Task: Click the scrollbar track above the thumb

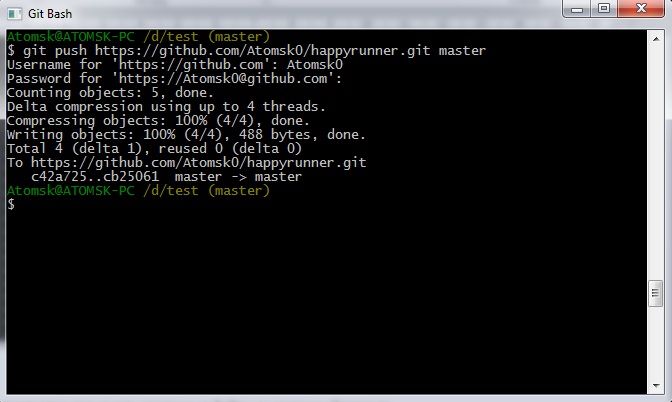Action: [x=656, y=163]
